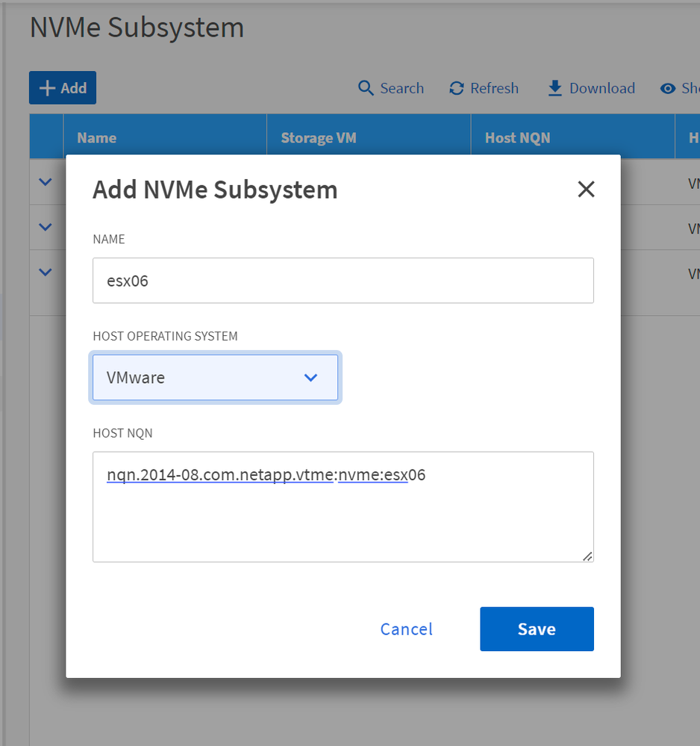Screen dimensions: 700x746
Task: Expand the third subsystem table row
Action: point(46,272)
